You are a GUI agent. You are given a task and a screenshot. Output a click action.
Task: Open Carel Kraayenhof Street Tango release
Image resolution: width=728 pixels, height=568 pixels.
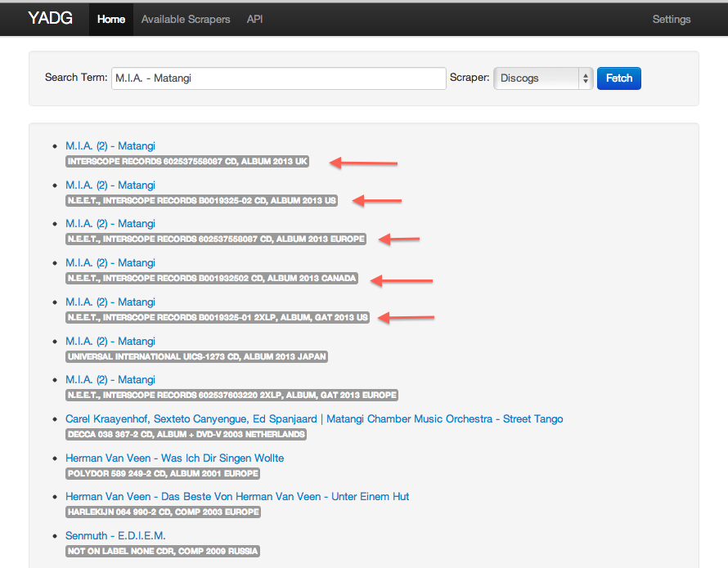314,419
